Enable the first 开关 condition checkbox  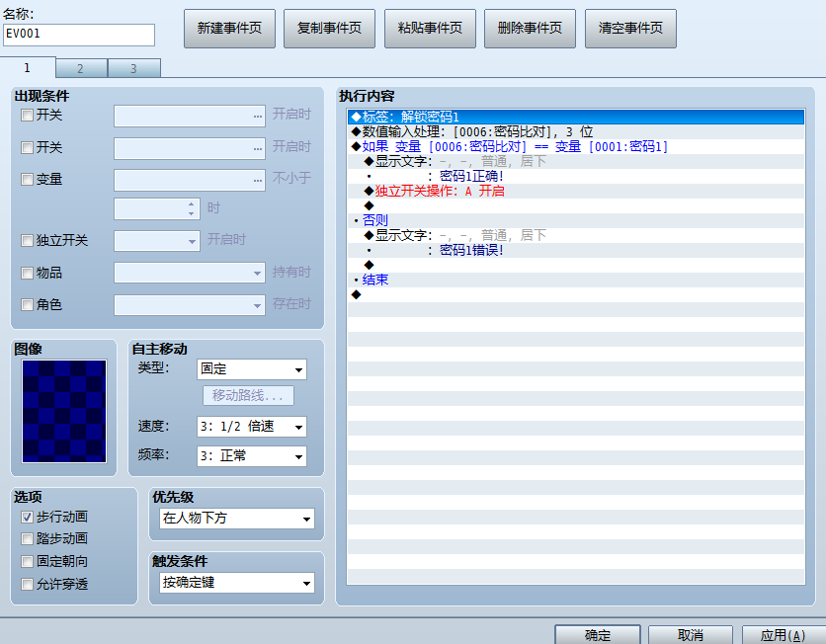point(27,115)
